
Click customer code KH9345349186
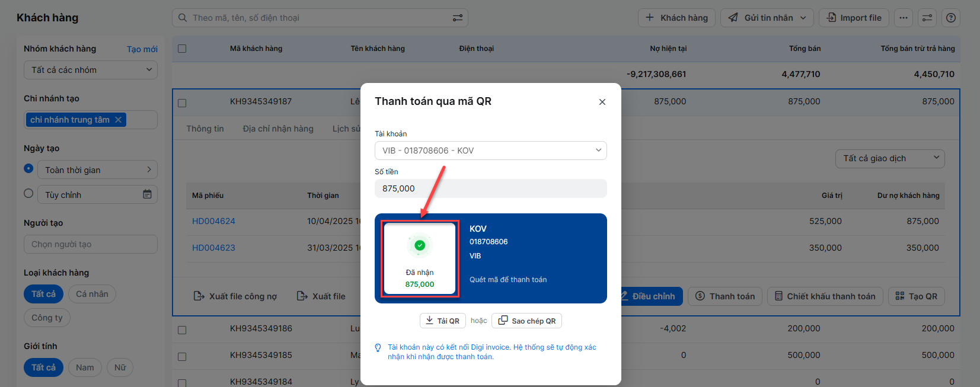[261, 328]
